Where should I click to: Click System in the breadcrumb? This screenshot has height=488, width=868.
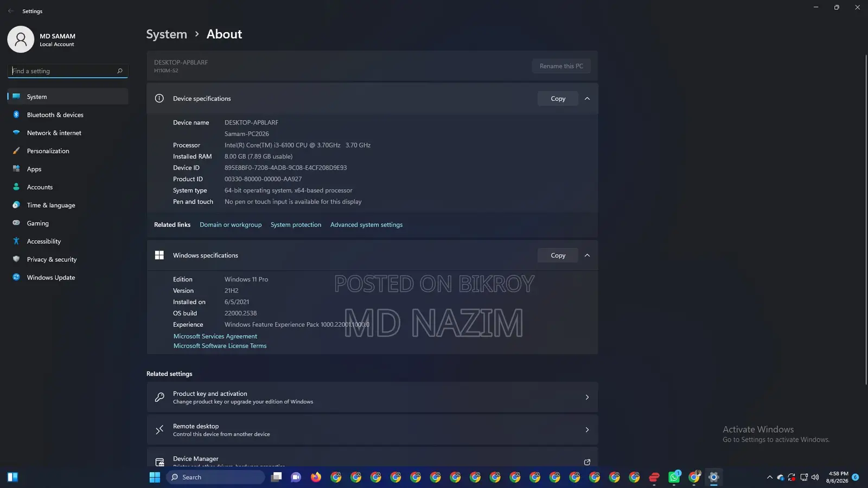pos(167,34)
